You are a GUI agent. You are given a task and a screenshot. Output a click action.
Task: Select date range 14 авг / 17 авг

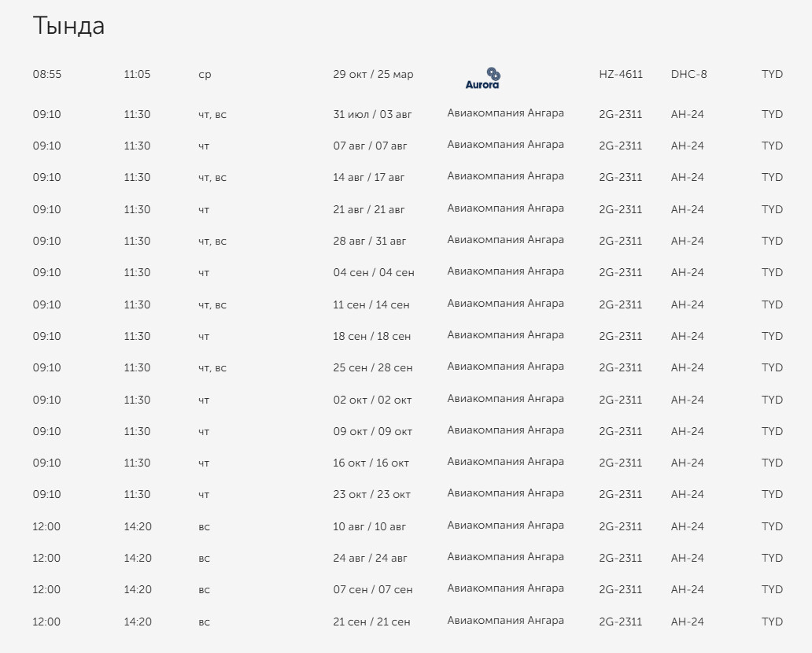pos(368,178)
